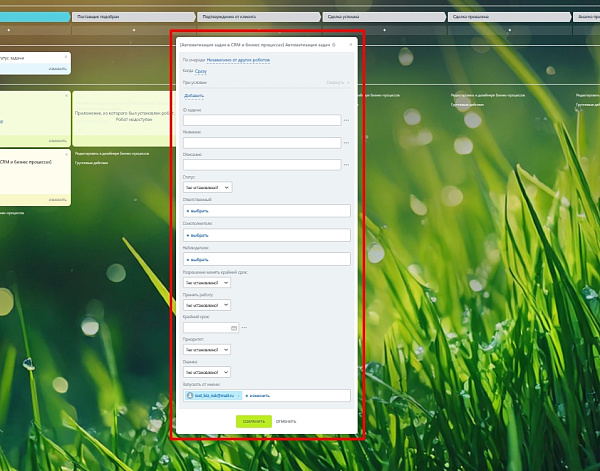Click выбрать in the Ответственный field

(x=199, y=211)
